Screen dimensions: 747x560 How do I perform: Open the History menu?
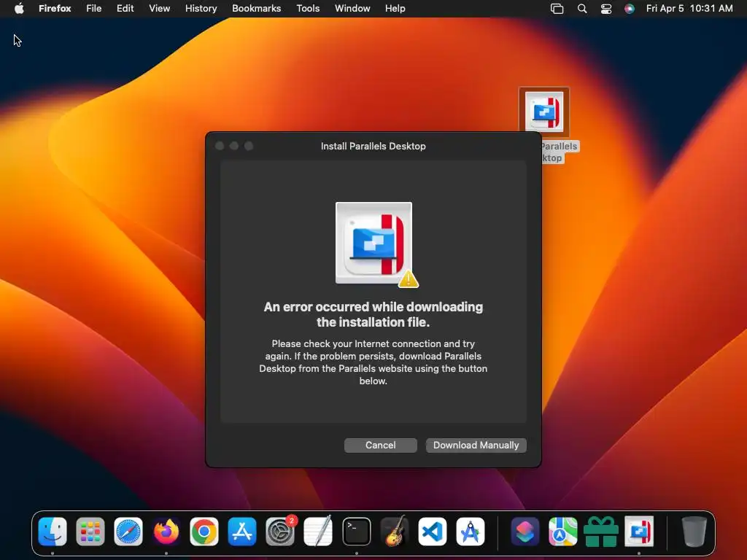201,9
